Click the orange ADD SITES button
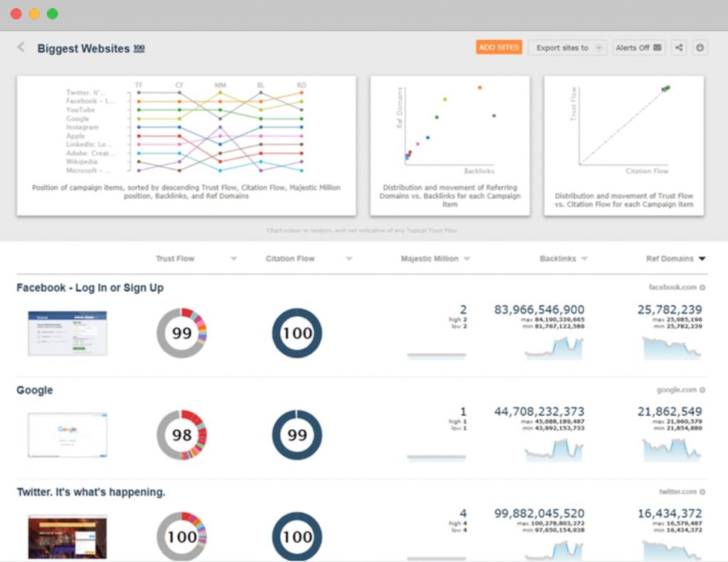Screen dimensions: 728x562 tap(499, 48)
